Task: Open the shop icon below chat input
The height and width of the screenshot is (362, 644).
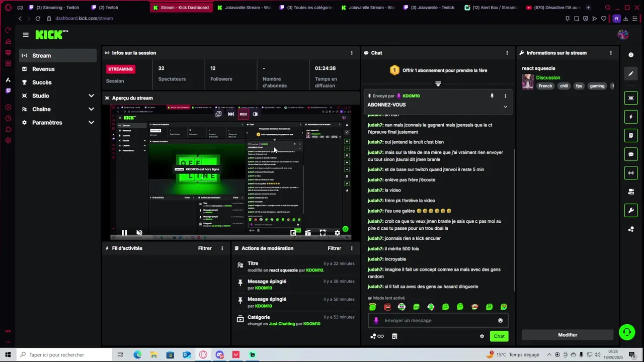Action: [x=394, y=336]
